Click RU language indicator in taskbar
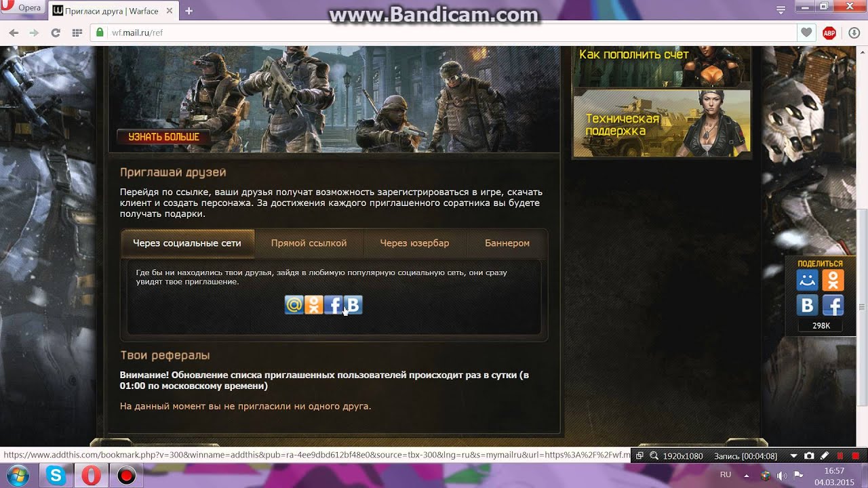The height and width of the screenshot is (488, 868). click(x=726, y=475)
